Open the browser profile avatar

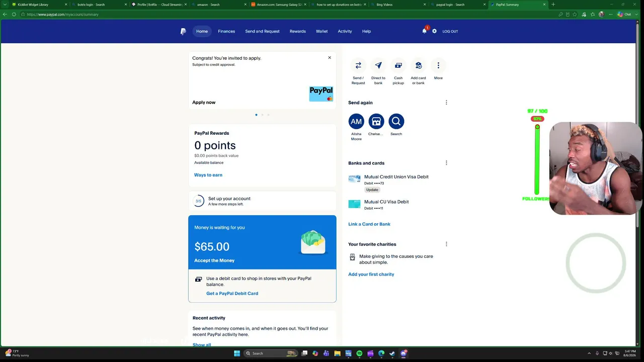click(x=601, y=14)
